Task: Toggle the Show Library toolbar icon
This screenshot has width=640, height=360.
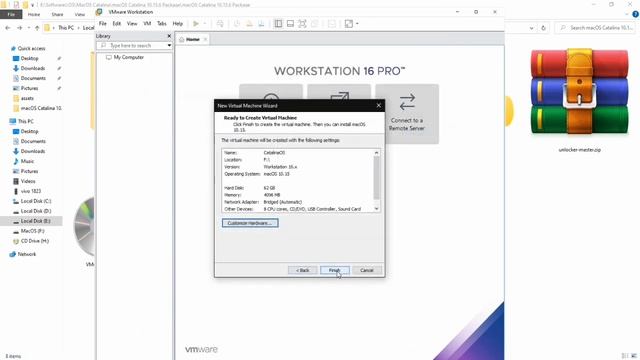Action: pos(278,24)
